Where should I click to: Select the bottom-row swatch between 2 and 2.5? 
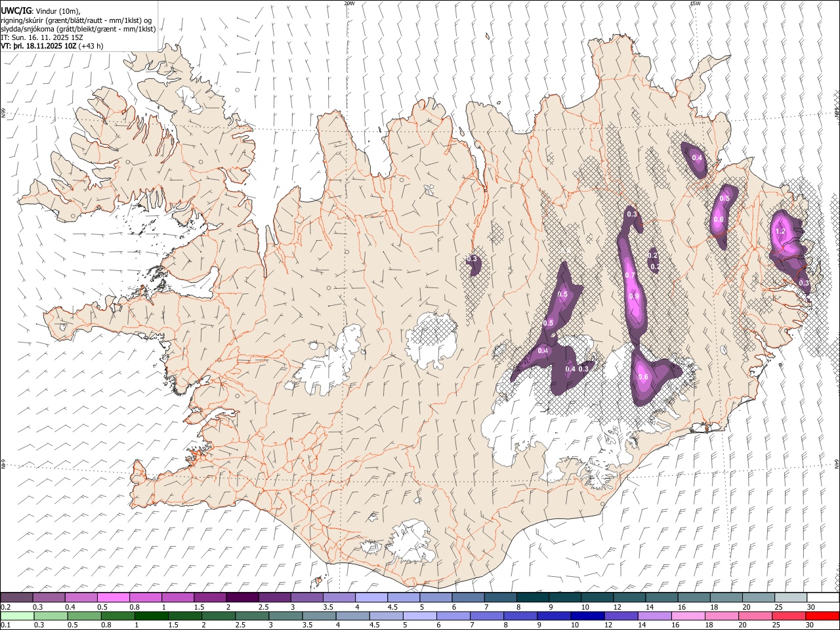click(219, 616)
